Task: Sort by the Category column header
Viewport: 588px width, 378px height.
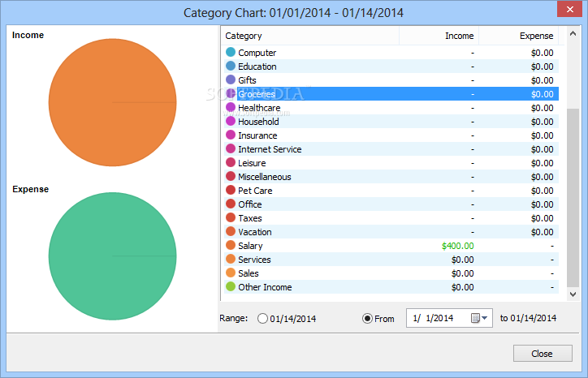Action: pyautogui.click(x=310, y=36)
